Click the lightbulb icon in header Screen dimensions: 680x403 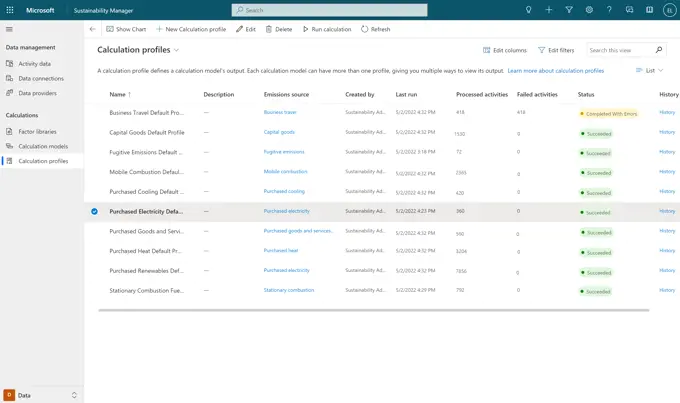[529, 10]
